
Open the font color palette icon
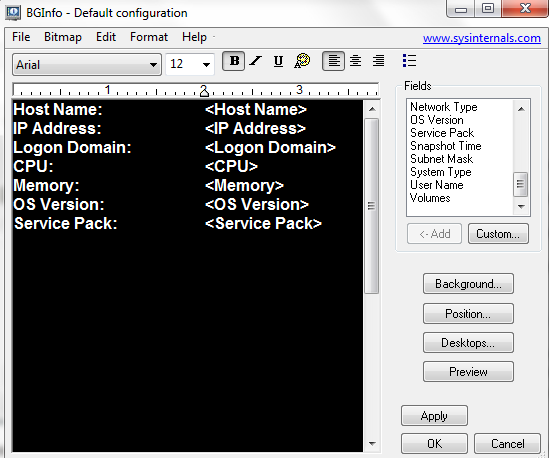(x=302, y=61)
